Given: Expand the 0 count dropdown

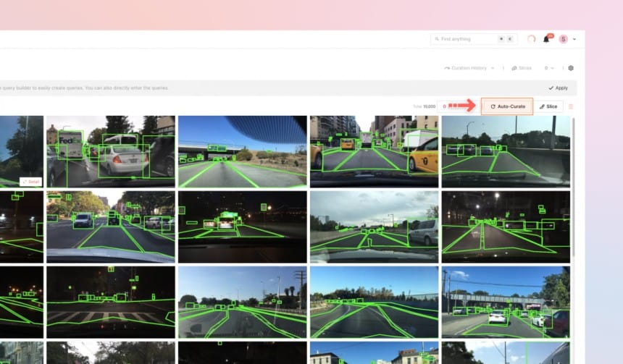Looking at the screenshot, I should 549,68.
